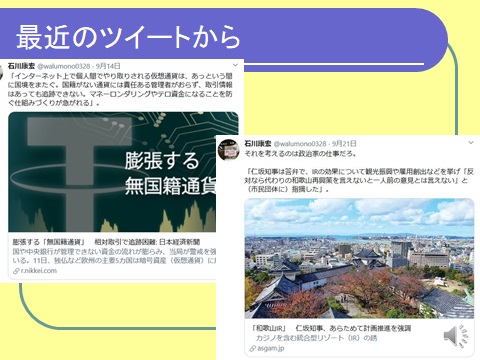Click card description カジノを含む統合型リゾート（IR）の誘
This screenshot has height=360, width=480.
point(316,338)
